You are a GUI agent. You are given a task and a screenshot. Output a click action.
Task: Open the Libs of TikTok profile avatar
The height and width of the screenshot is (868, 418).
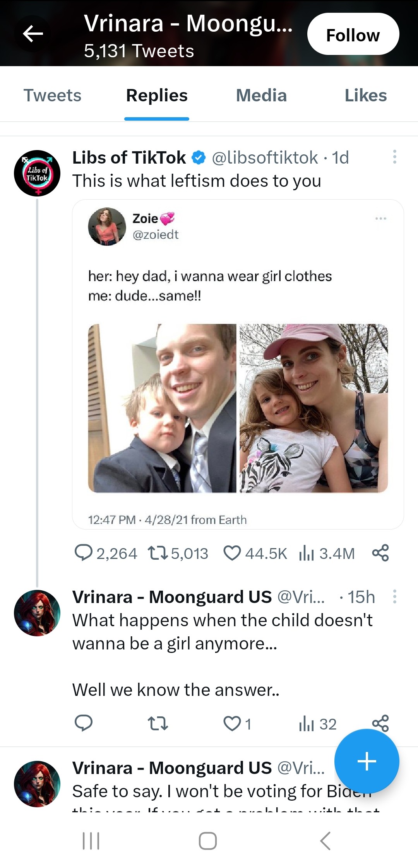pos(37,173)
